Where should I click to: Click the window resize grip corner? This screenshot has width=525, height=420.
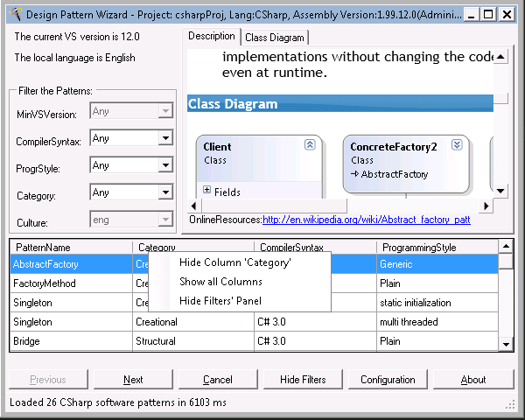click(x=510, y=405)
